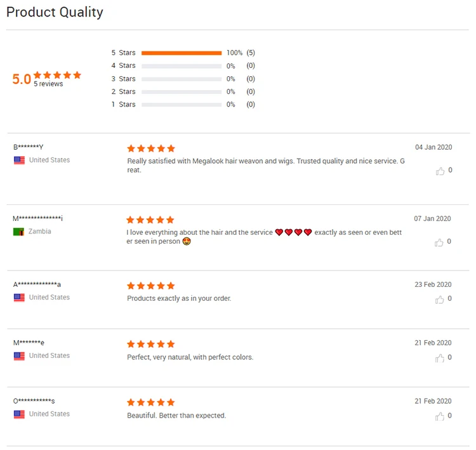
Task: Click the Zambia flag icon
Action: tap(19, 232)
